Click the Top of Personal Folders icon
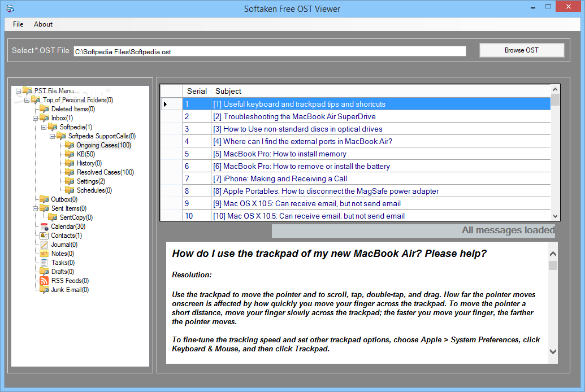 (36, 99)
